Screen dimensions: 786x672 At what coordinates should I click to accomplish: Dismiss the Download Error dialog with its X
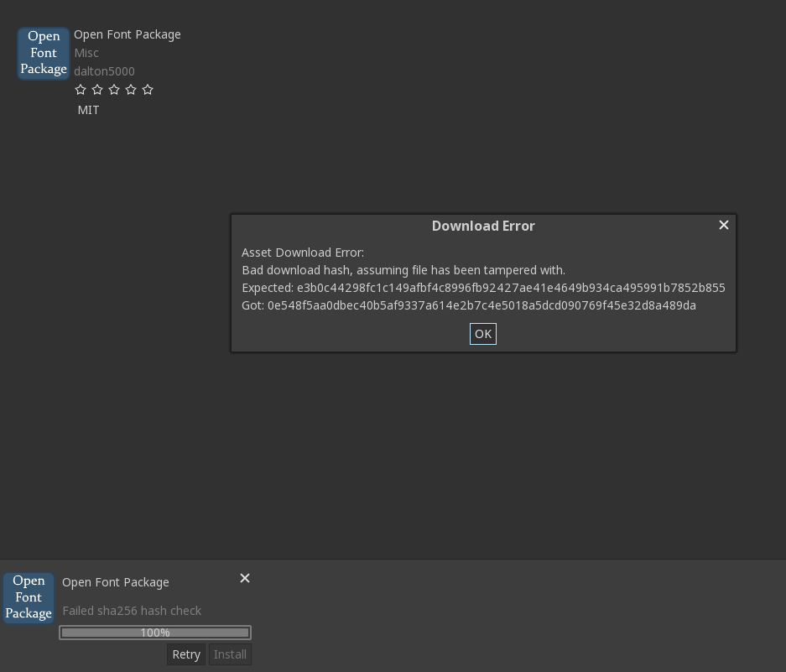click(723, 225)
